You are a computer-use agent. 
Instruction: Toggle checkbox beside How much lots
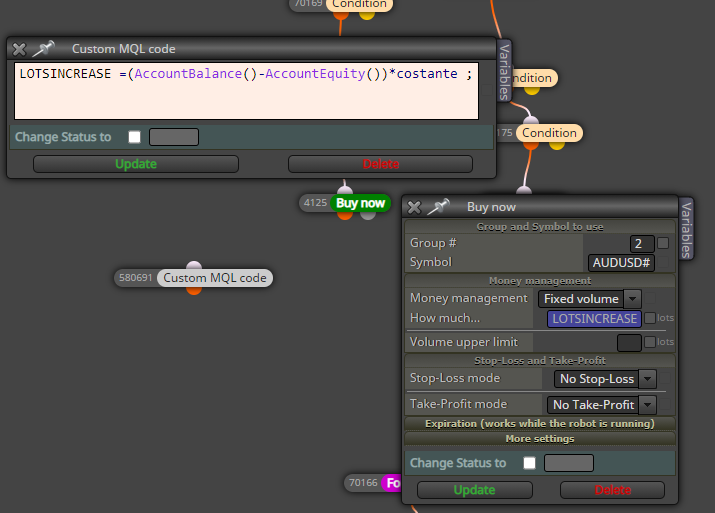(650, 318)
